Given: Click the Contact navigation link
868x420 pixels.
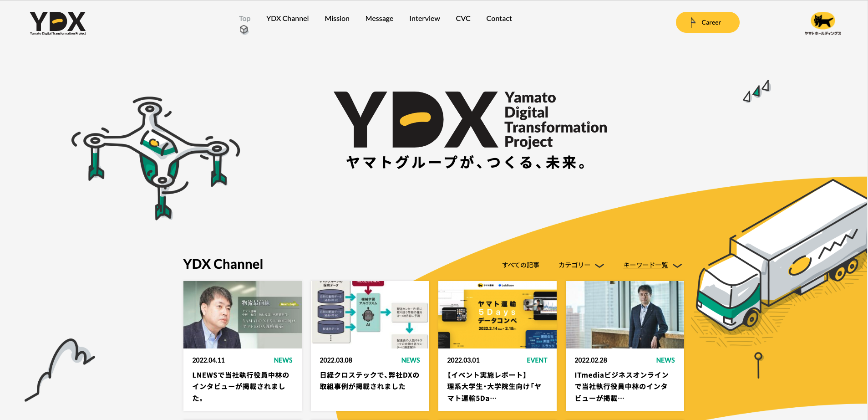Looking at the screenshot, I should [499, 19].
